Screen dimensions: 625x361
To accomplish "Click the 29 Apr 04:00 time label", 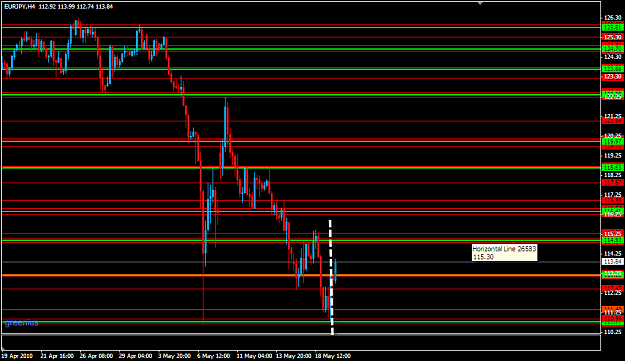I will (135, 356).
